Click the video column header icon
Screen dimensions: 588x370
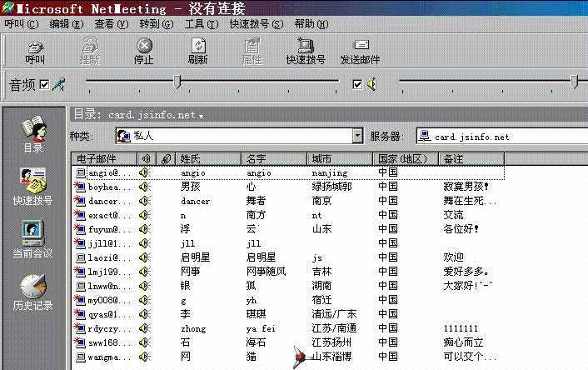click(x=166, y=159)
